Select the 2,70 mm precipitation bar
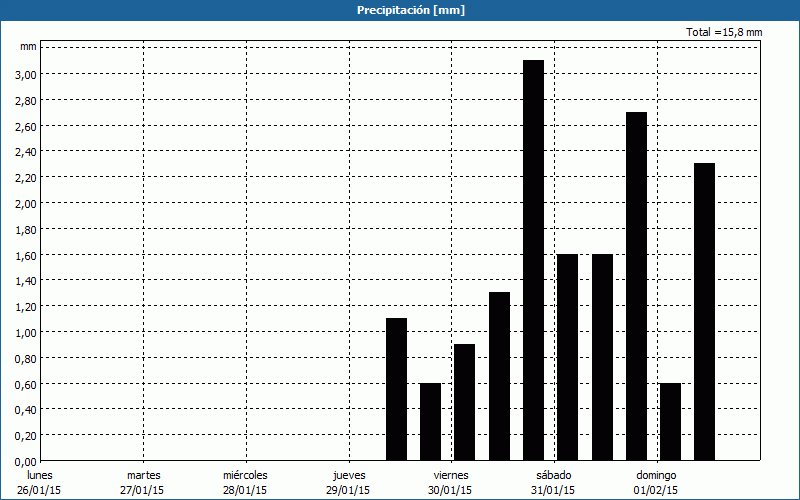The height and width of the screenshot is (500, 800). [x=636, y=286]
